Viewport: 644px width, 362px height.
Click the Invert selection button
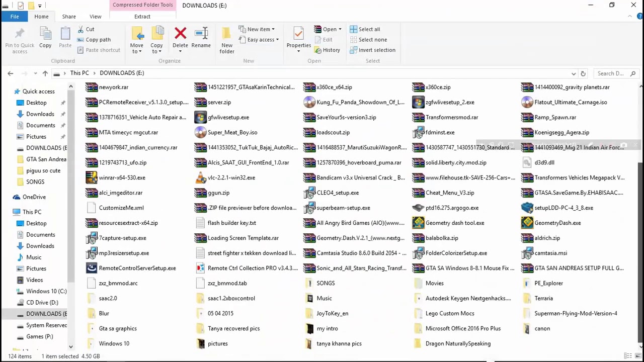pos(373,50)
